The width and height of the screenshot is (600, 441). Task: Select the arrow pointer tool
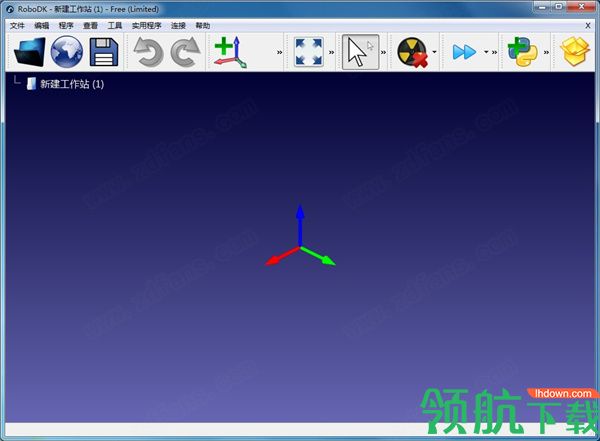click(x=360, y=52)
